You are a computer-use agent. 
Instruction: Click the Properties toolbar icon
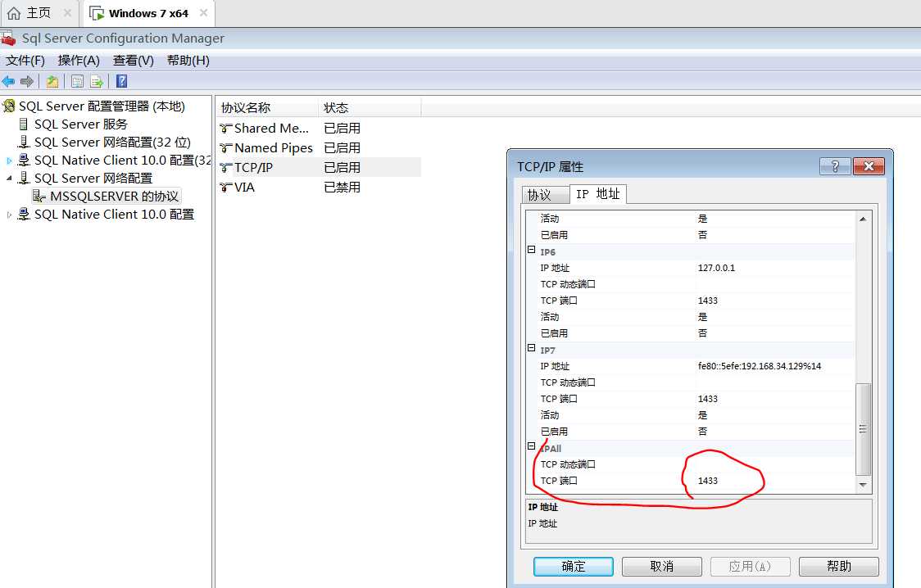click(x=77, y=81)
